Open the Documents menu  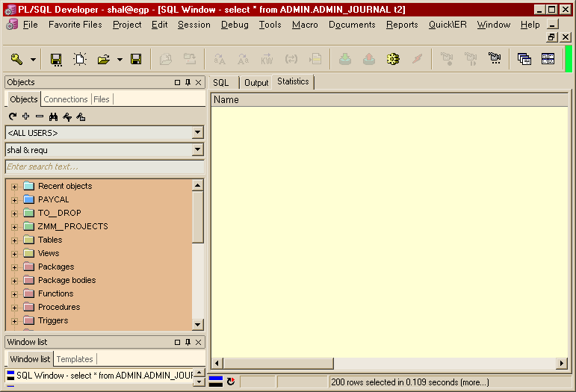[352, 25]
